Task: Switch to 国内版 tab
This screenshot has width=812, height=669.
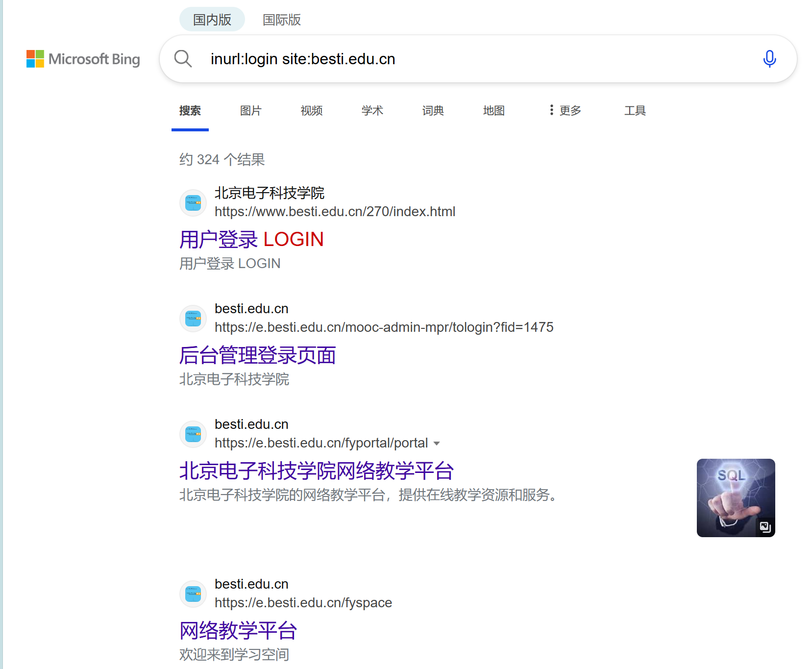Action: [x=212, y=20]
